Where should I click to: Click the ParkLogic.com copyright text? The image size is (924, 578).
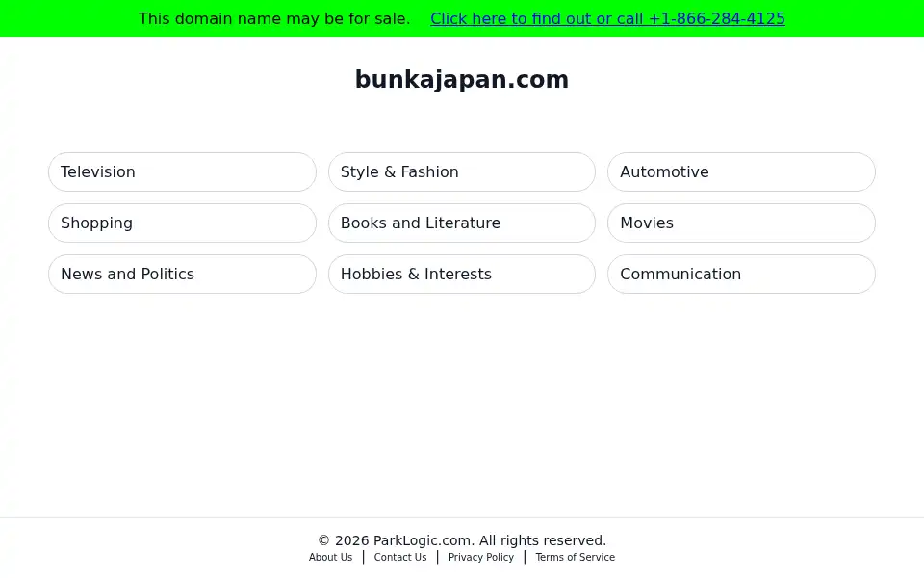coord(462,540)
